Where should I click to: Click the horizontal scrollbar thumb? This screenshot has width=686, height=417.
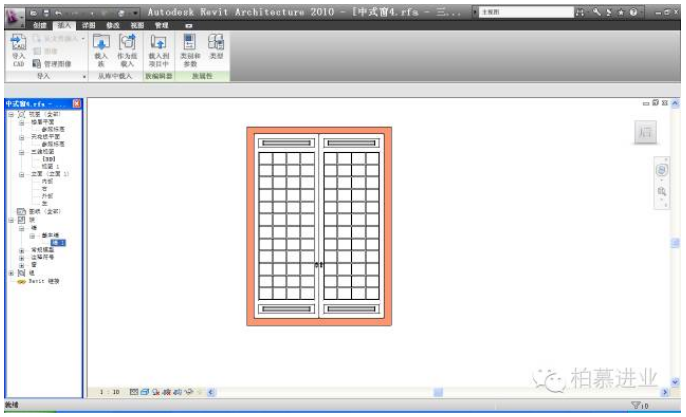tap(438, 392)
